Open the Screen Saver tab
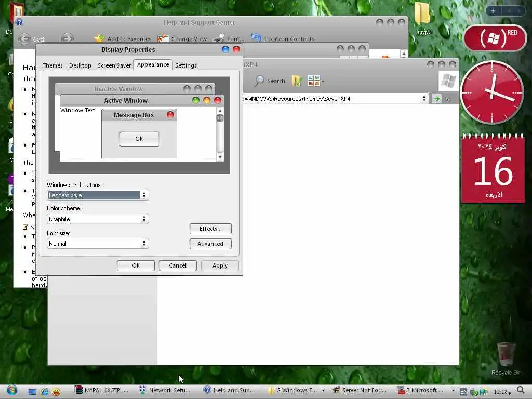This screenshot has width=532, height=399. (x=114, y=65)
